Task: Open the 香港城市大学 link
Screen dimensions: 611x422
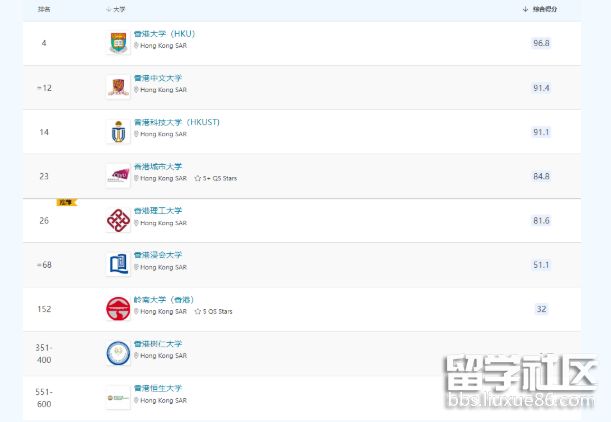Action: 158,167
